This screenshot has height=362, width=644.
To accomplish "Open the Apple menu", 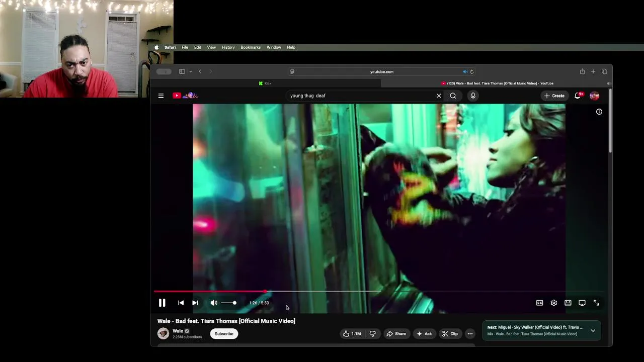I will click(156, 47).
